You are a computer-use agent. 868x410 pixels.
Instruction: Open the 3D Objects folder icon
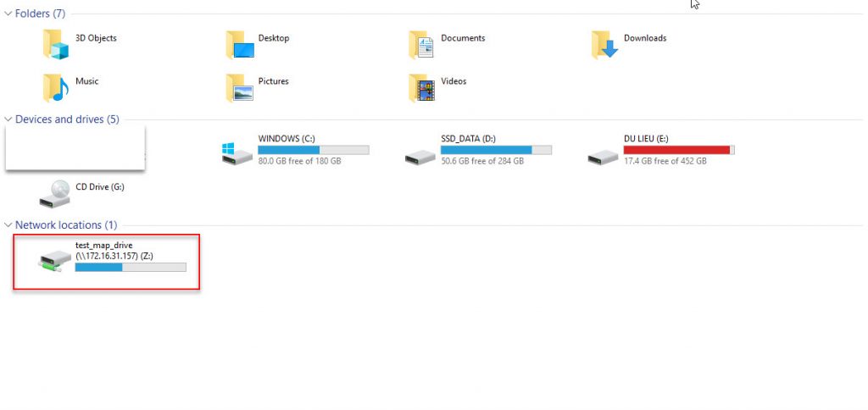pos(55,45)
